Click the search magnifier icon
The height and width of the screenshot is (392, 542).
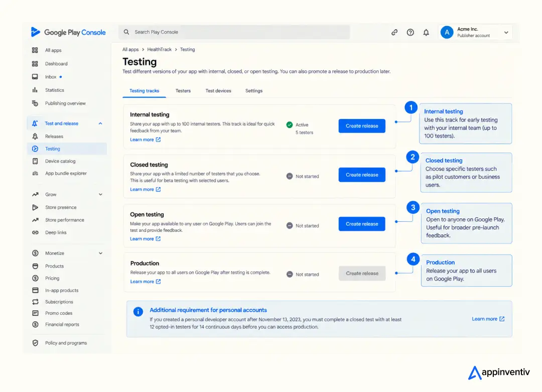[126, 32]
